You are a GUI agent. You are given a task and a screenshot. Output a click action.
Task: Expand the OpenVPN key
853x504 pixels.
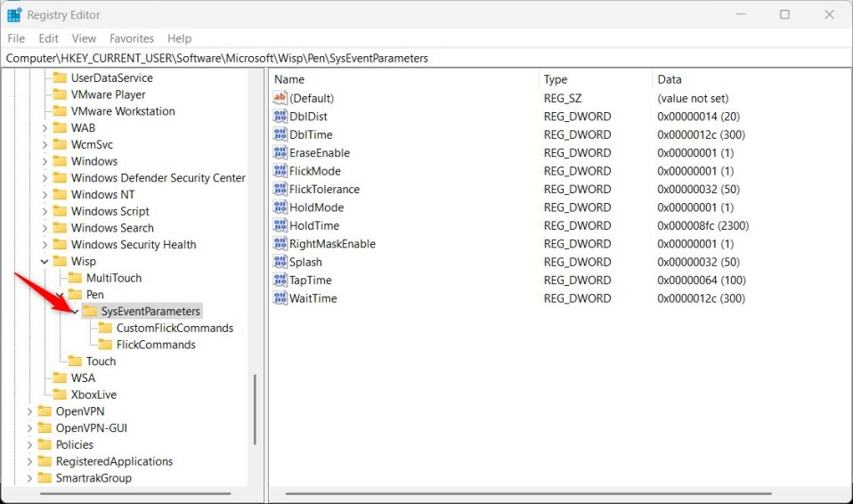tap(29, 411)
